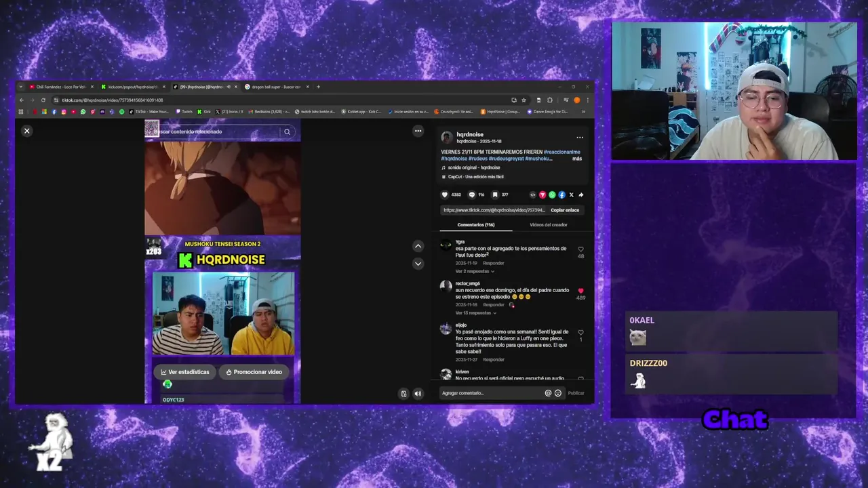This screenshot has height=488, width=868.
Task: Click Copiar enlace button
Action: click(x=565, y=210)
